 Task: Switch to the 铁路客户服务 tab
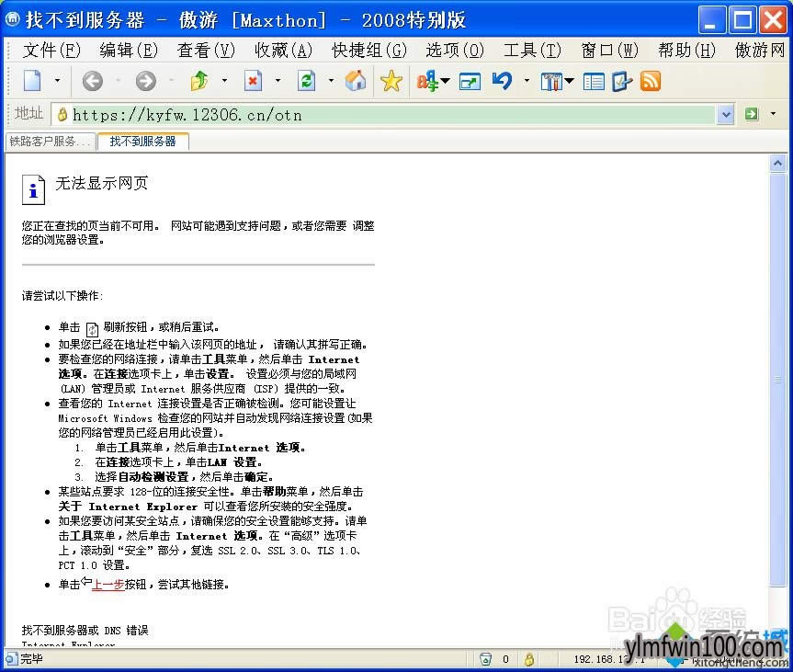tap(50, 142)
